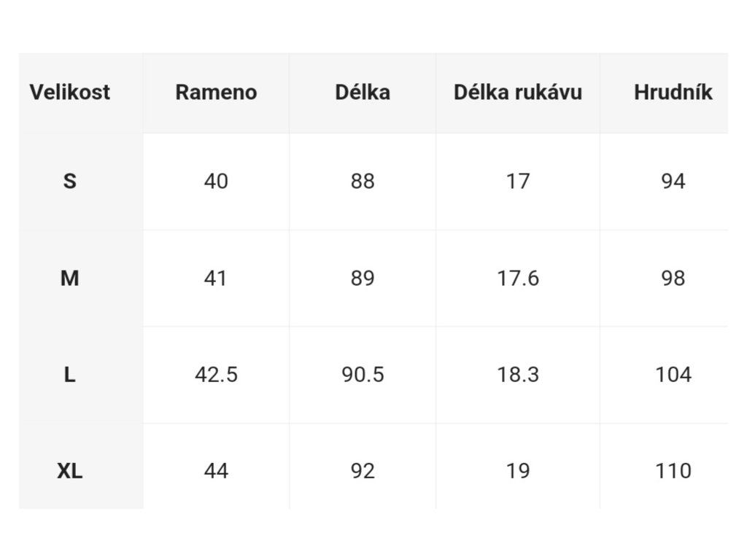Image resolution: width=747 pixels, height=560 pixels.
Task: Click the Velikost column header
Action: coord(69,92)
